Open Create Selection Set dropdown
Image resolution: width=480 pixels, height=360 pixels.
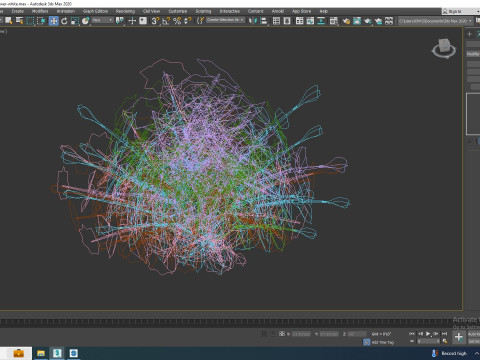coord(225,20)
